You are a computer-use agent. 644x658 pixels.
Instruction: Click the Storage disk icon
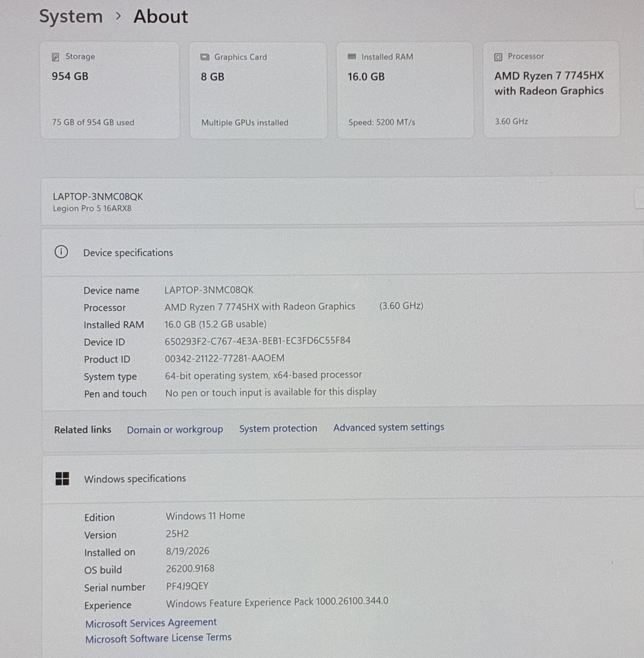tap(55, 57)
